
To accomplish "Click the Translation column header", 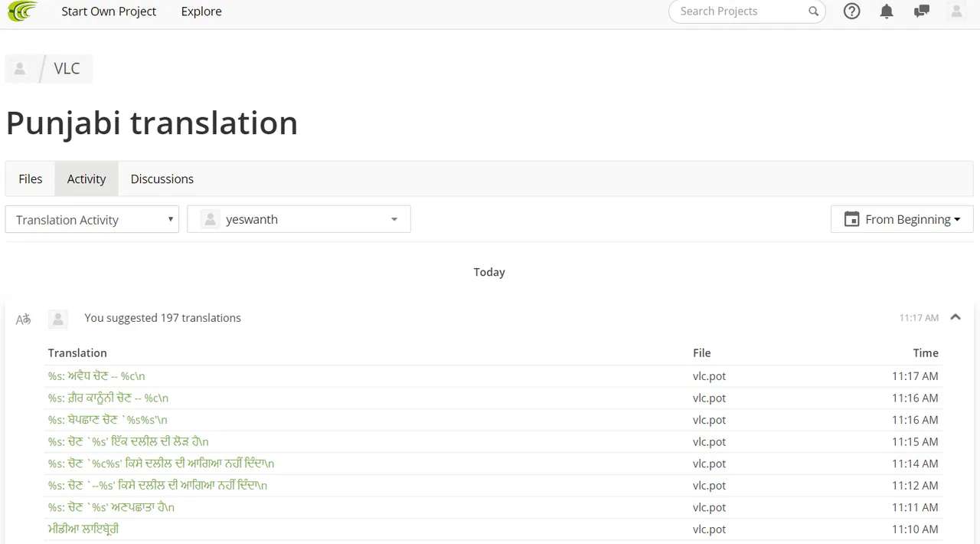I will coord(77,353).
